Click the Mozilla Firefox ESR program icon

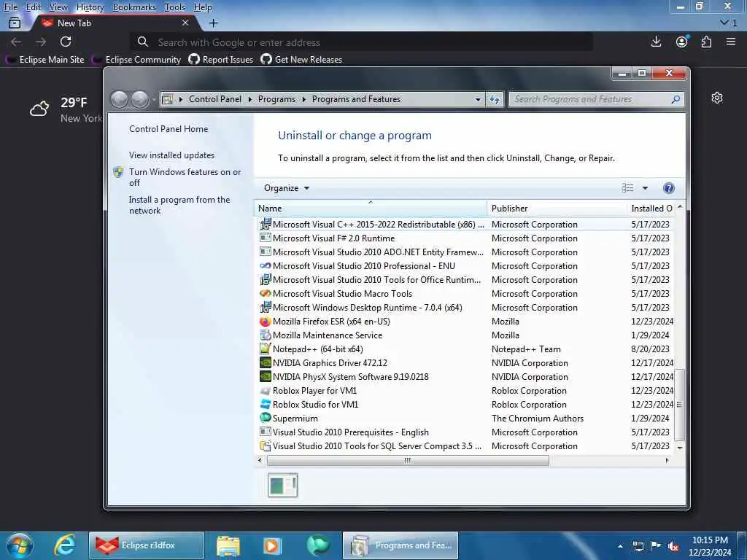[x=265, y=322]
